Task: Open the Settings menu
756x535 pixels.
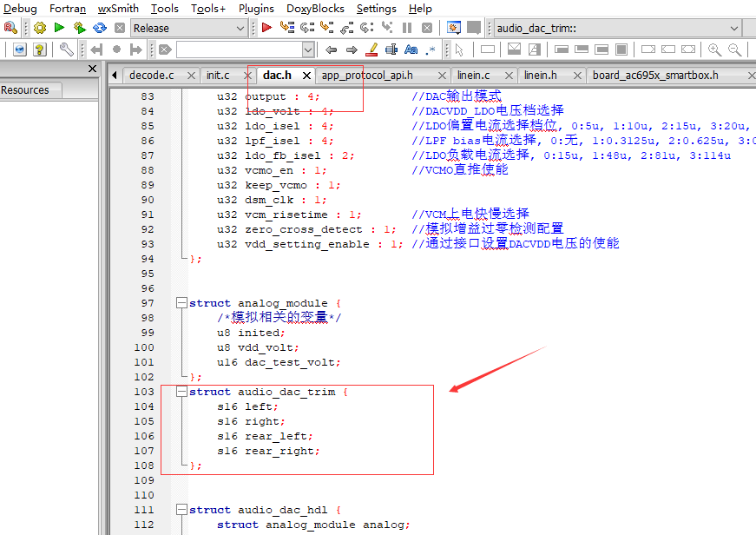Action: 376,8
